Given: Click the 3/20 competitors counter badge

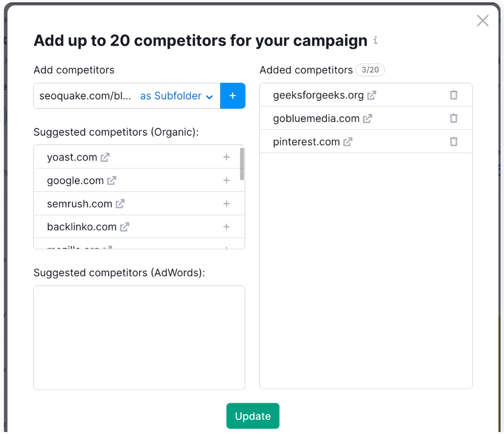Looking at the screenshot, I should (370, 70).
